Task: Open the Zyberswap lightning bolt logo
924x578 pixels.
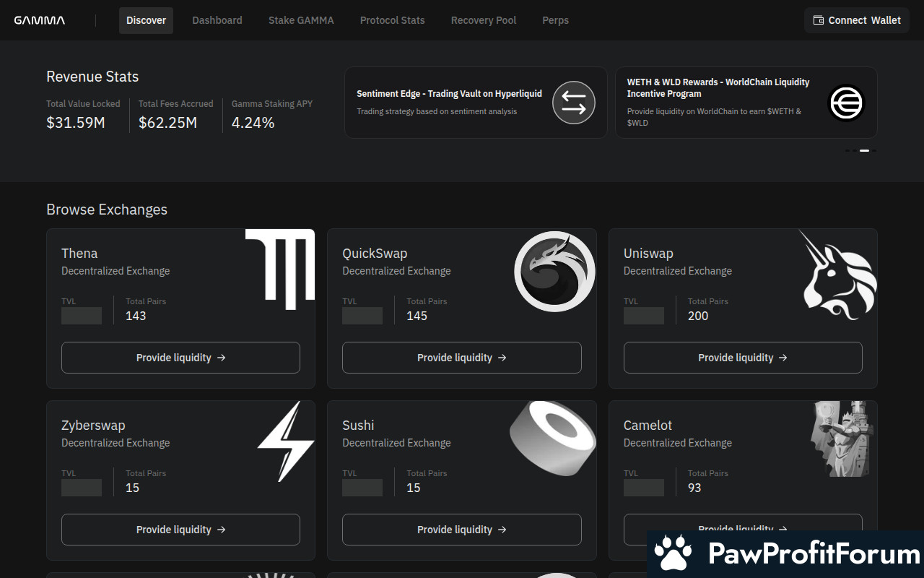Action: (x=286, y=441)
